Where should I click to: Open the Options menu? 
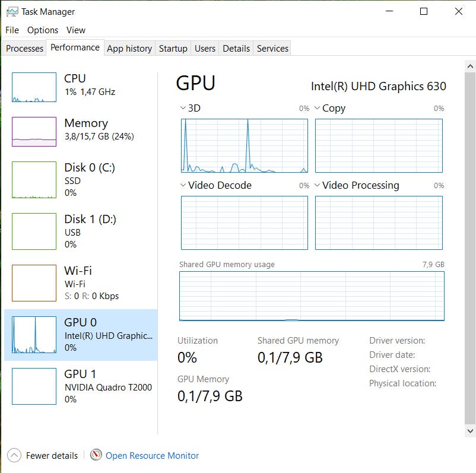(x=43, y=30)
